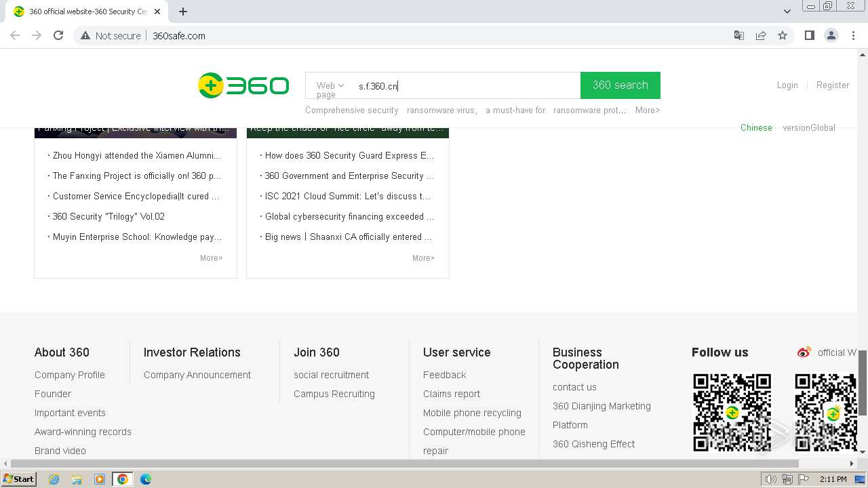Open Campus Recruiting link

coord(334,394)
